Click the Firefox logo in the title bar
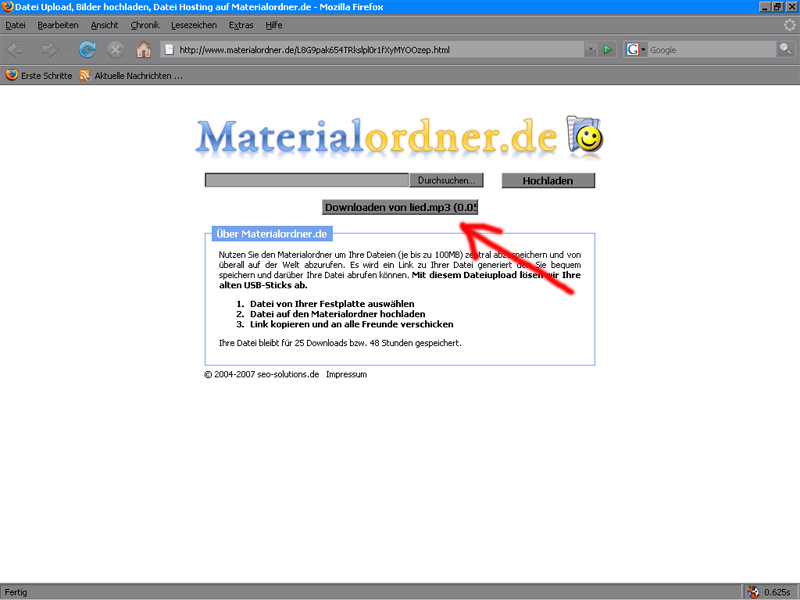The width and height of the screenshot is (800, 600). [x=7, y=7]
